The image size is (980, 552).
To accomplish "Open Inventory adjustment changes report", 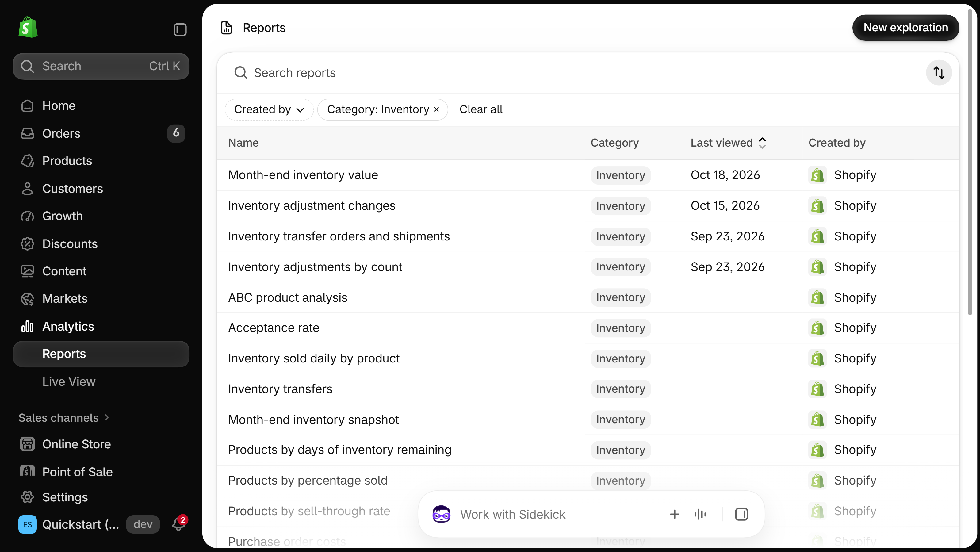I will [312, 206].
